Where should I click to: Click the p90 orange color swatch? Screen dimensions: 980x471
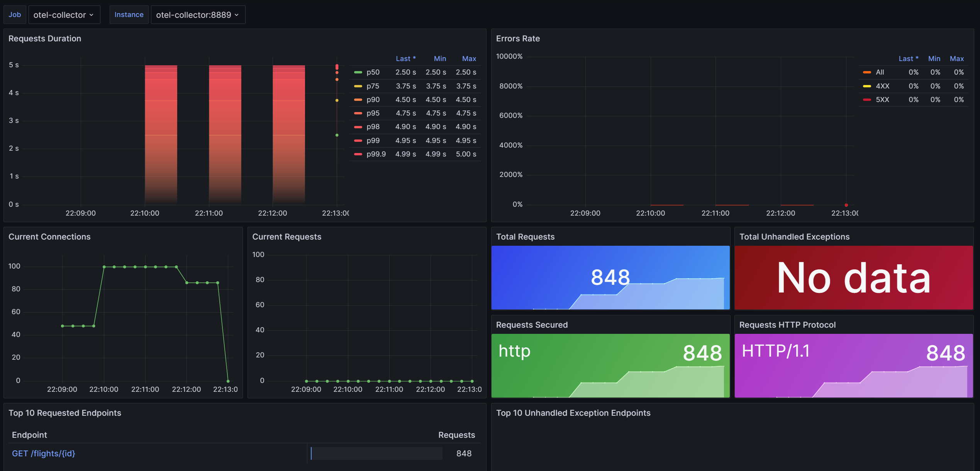pyautogui.click(x=358, y=100)
